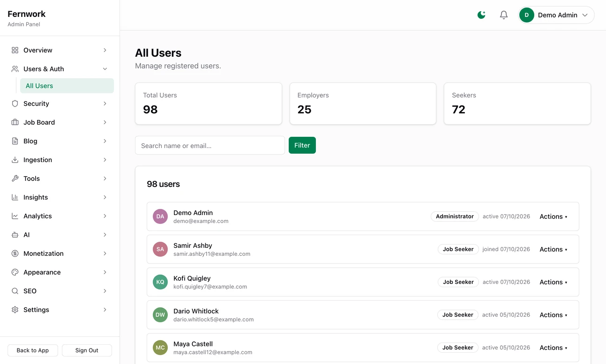This screenshot has width=606, height=364.
Task: Expand the Job Board section chevron
Action: pyautogui.click(x=105, y=122)
